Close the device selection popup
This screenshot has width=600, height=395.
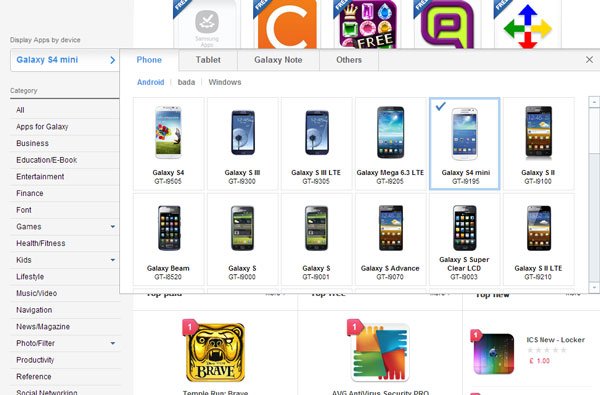tap(589, 59)
